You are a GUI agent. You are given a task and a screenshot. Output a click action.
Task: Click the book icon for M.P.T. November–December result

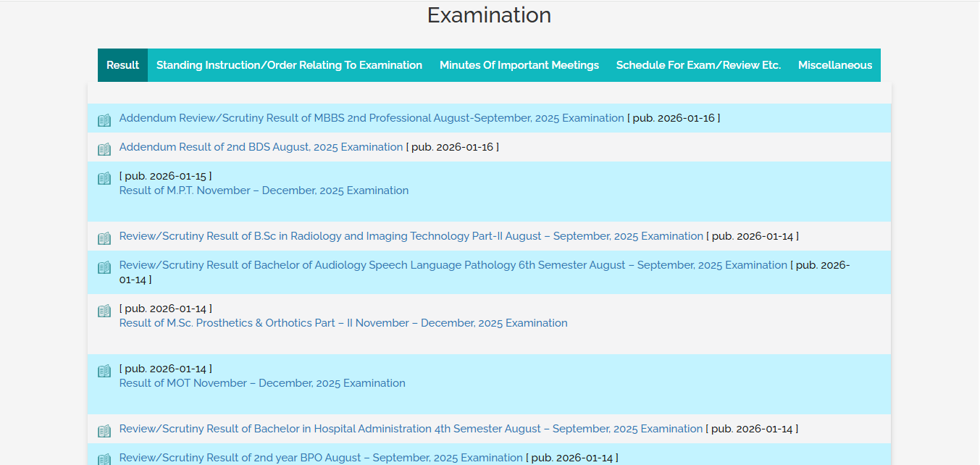click(104, 177)
